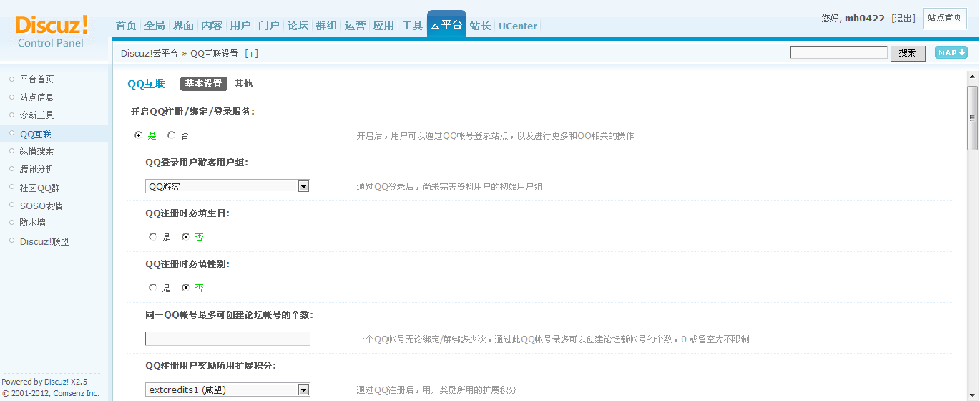Open the 首页 top menu
980x401 pixels.
point(126,26)
